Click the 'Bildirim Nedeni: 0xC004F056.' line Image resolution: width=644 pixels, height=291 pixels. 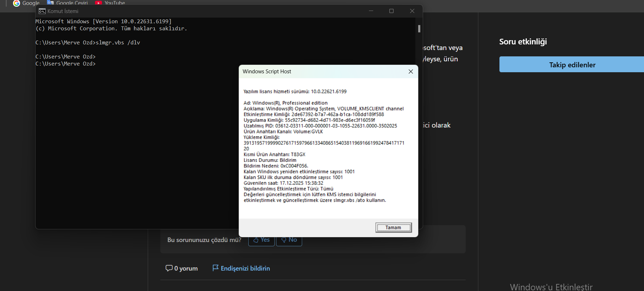click(x=276, y=166)
